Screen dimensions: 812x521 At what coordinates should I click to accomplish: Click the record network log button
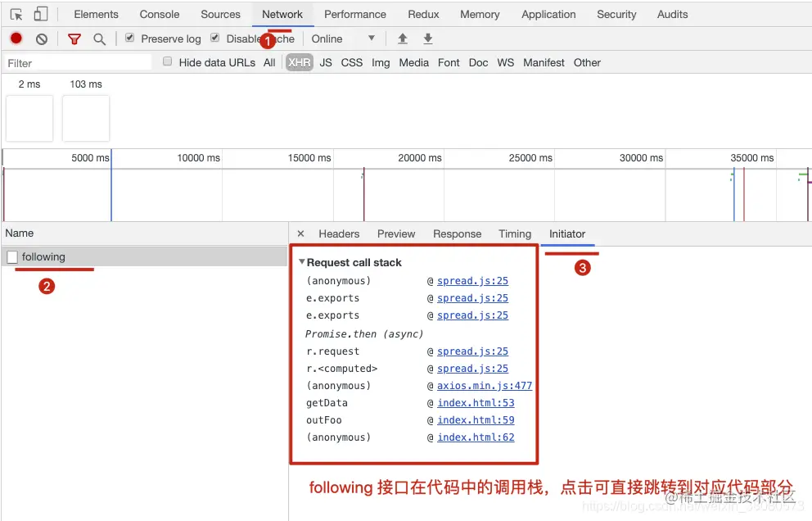(16, 38)
